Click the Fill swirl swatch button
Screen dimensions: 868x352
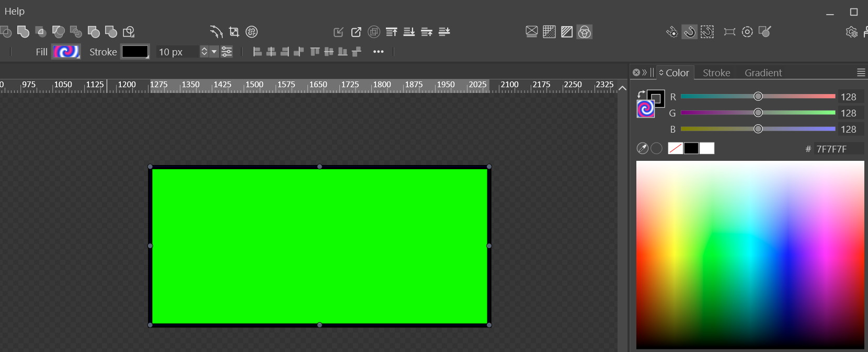(66, 52)
